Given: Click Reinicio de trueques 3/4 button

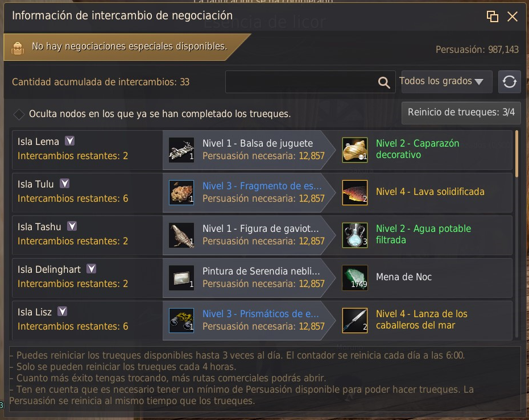Looking at the screenshot, I should 461,113.
